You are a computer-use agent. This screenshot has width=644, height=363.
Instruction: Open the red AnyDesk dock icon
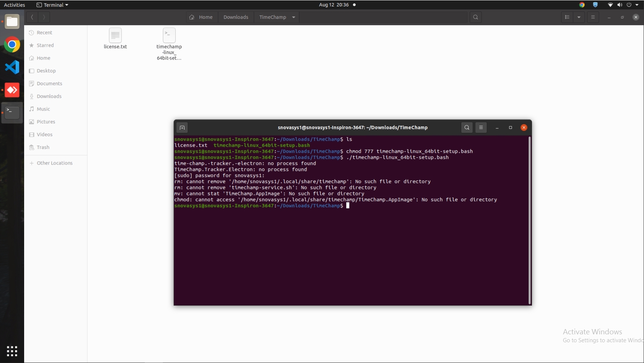[x=12, y=90]
